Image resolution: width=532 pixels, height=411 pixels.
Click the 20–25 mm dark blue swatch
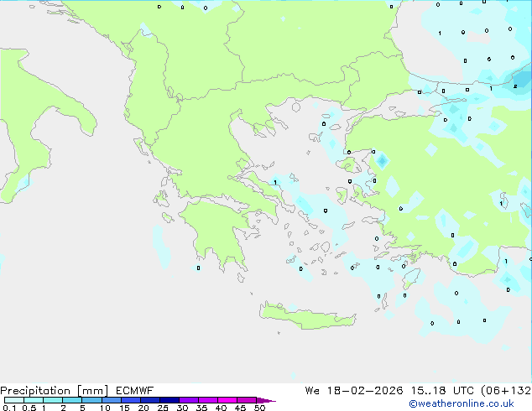point(149,400)
